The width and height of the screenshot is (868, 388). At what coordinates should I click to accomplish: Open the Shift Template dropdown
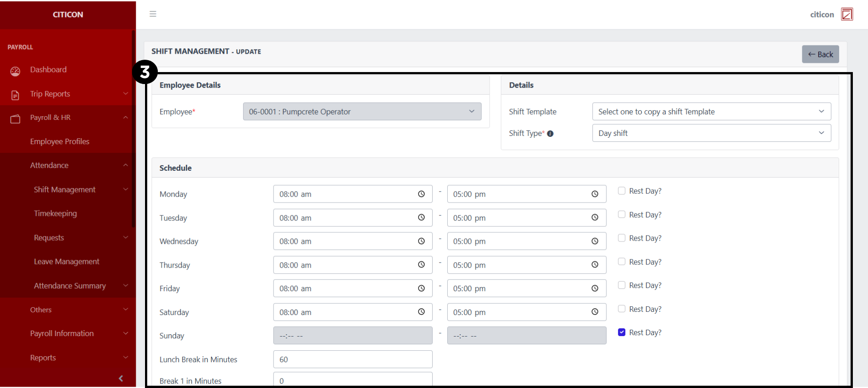(711, 112)
